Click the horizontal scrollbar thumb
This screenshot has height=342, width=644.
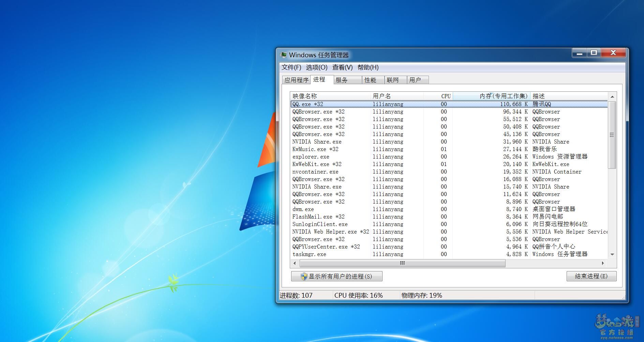[x=403, y=263]
